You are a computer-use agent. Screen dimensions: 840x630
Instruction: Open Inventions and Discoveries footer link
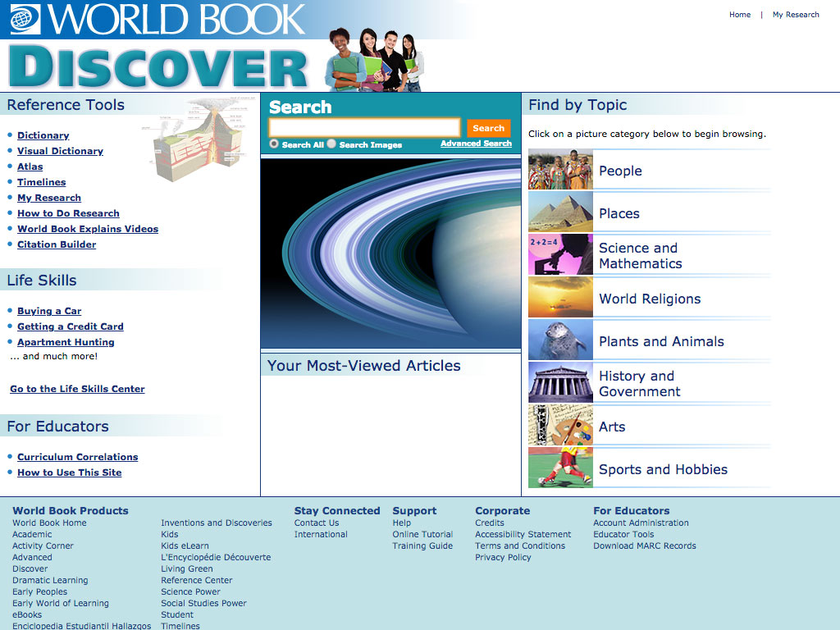click(x=217, y=523)
